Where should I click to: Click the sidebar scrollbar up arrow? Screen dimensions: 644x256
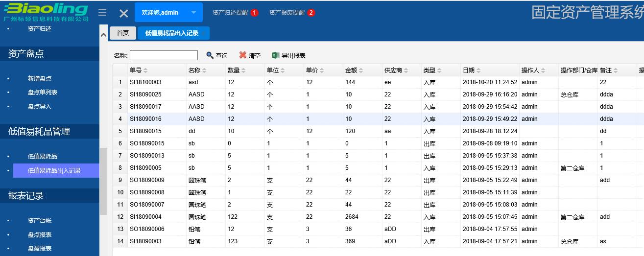point(103,35)
